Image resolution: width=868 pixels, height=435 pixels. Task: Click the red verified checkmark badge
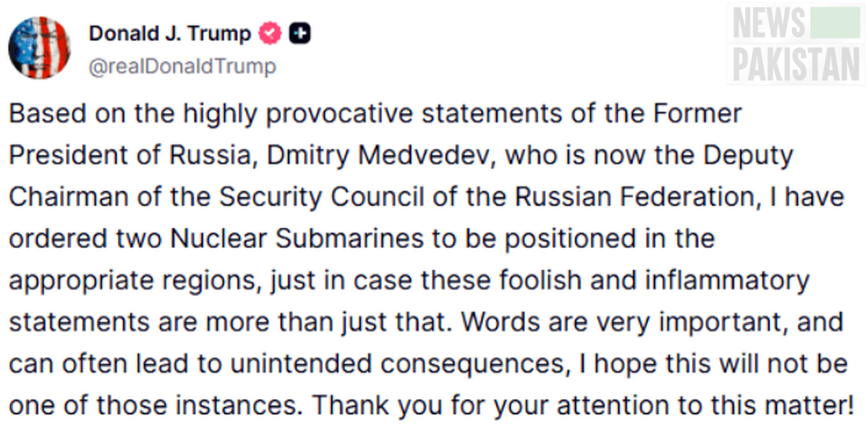271,33
